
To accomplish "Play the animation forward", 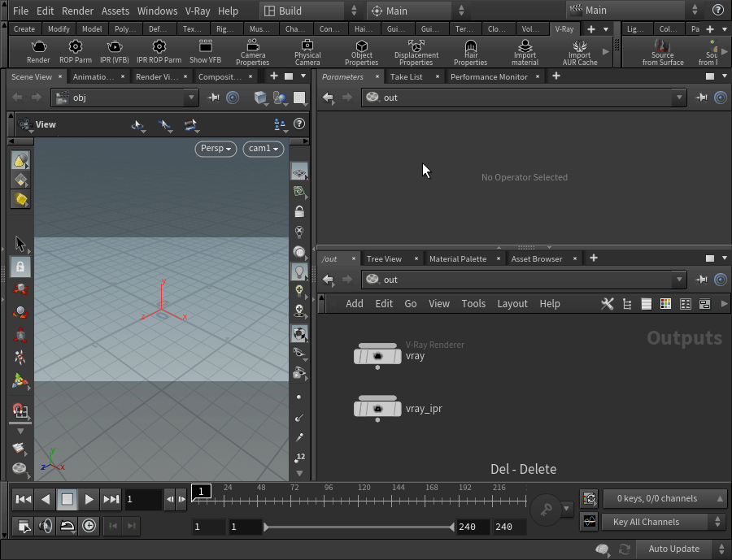I will [89, 499].
